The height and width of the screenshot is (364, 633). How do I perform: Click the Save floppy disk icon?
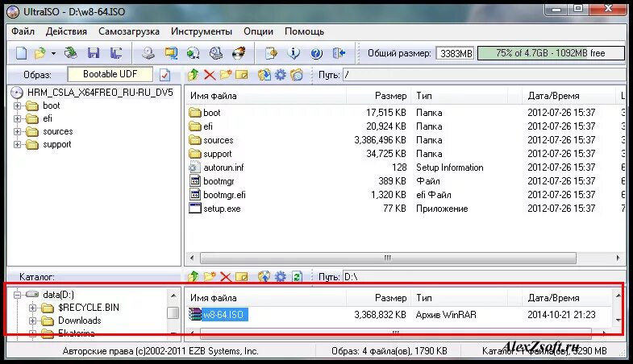click(94, 53)
